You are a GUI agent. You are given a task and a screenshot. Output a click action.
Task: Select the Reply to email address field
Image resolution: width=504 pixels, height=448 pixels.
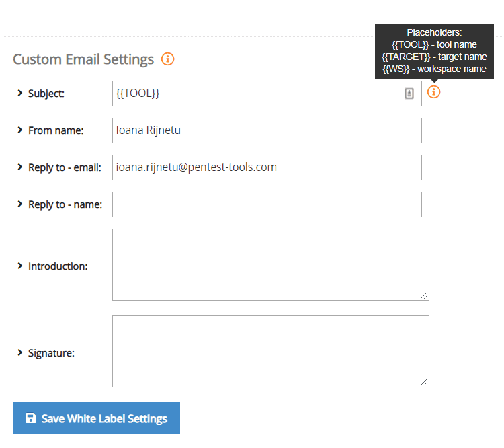(267, 167)
